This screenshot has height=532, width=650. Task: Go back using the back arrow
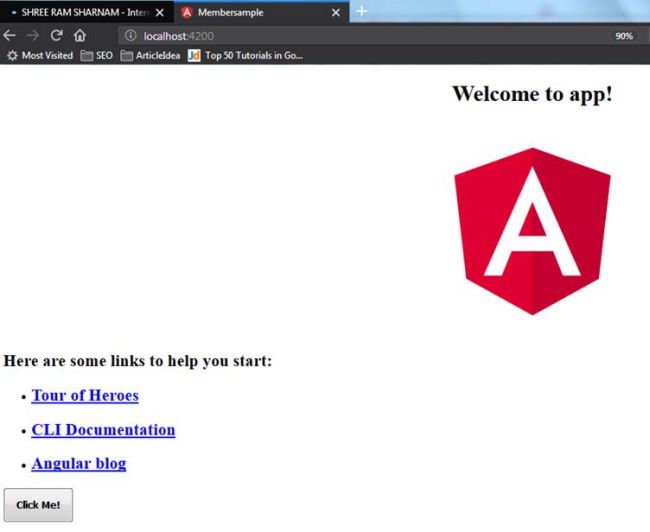tap(10, 36)
